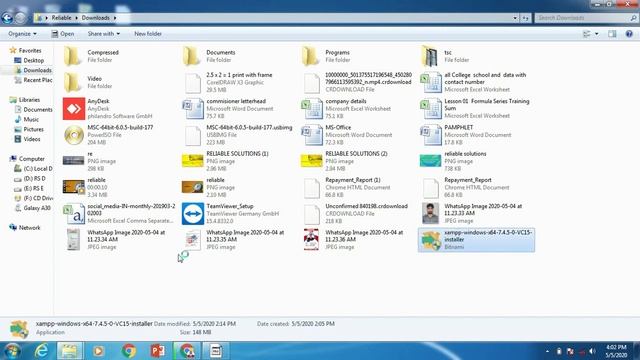Select Desktop in Favorites
640x360 pixels.
(x=29, y=60)
